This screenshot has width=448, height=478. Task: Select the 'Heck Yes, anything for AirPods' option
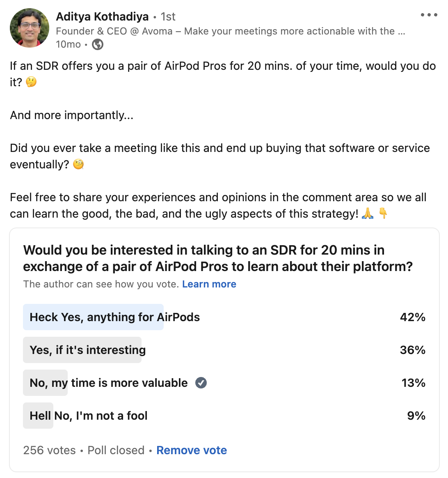[115, 317]
